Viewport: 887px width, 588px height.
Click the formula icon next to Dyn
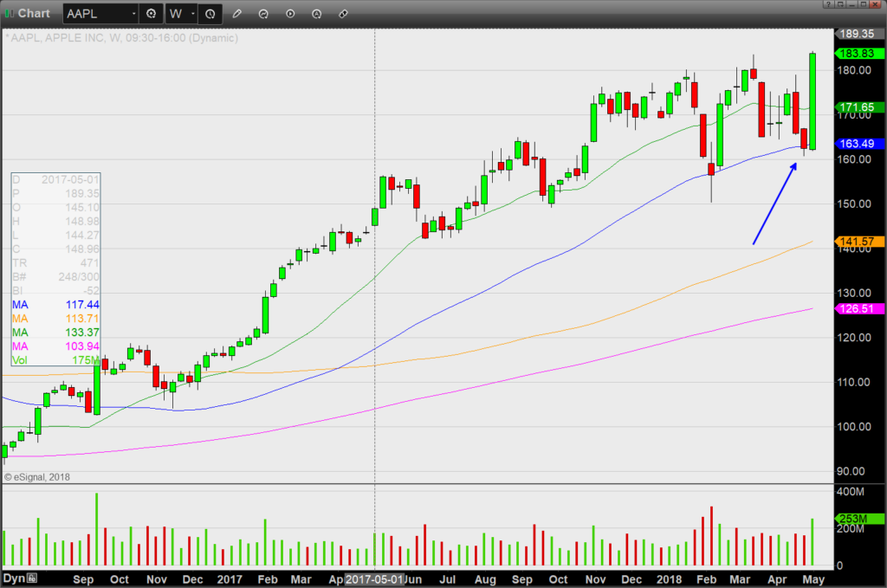coord(32,578)
